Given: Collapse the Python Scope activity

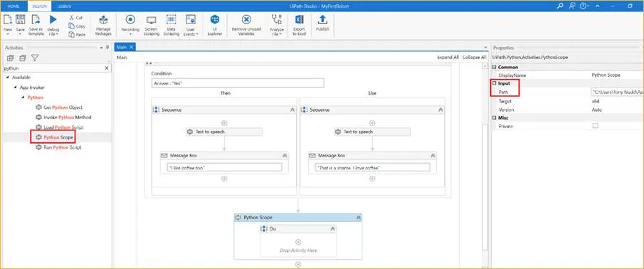Looking at the screenshot, I should point(358,218).
